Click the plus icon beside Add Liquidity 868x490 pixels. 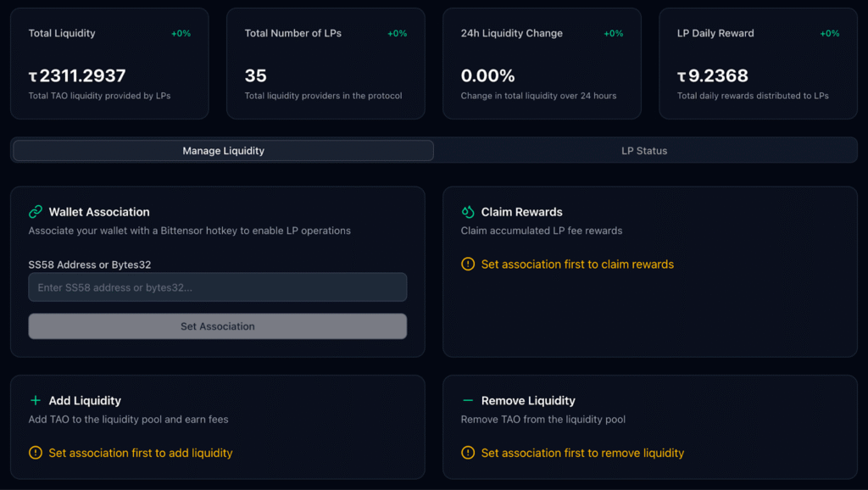coord(36,400)
